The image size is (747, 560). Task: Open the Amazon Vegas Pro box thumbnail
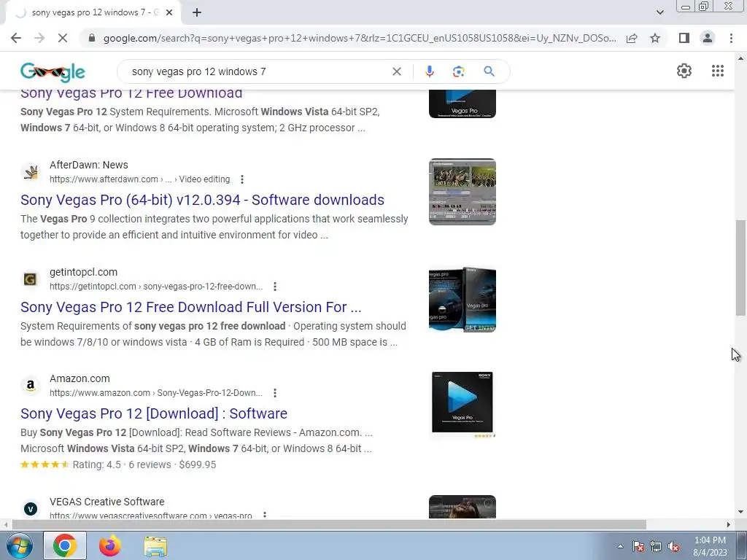tap(462, 405)
